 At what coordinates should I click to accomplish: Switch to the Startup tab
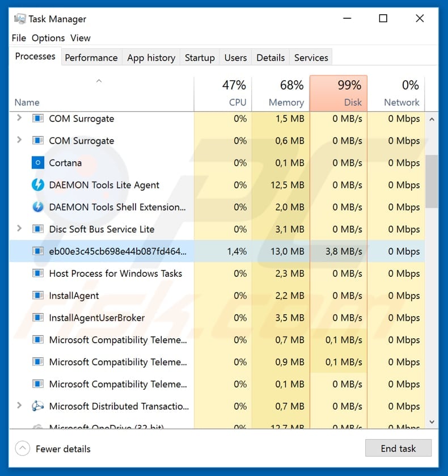tap(200, 57)
